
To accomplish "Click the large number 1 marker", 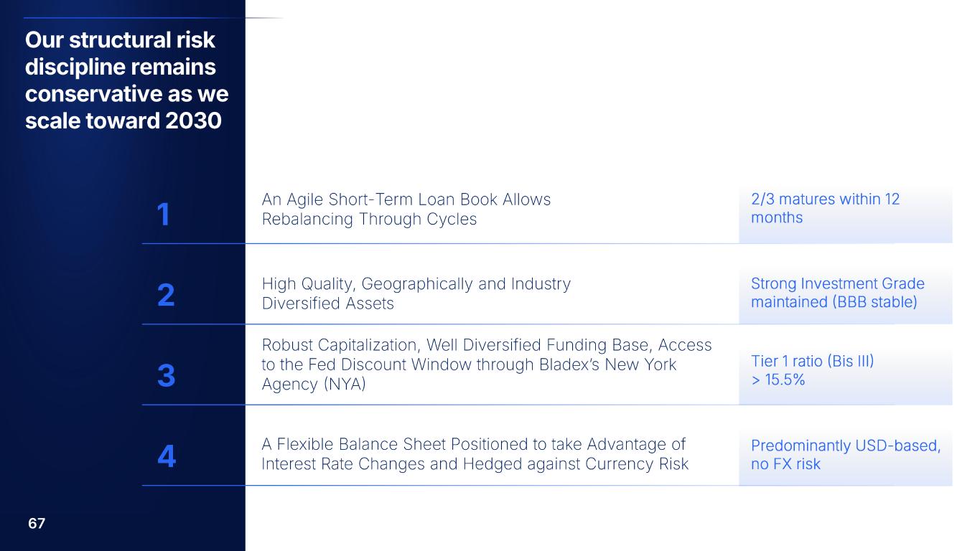I will click(164, 215).
